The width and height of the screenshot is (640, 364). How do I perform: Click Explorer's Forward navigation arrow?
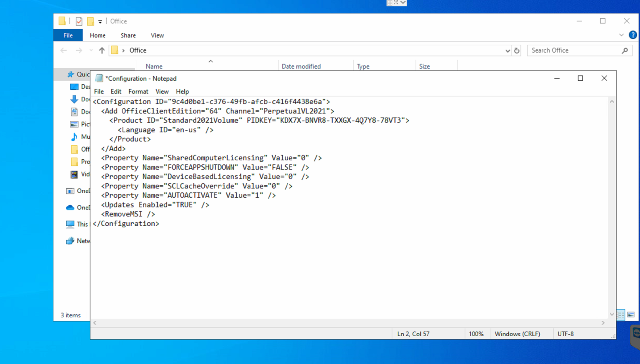click(79, 50)
